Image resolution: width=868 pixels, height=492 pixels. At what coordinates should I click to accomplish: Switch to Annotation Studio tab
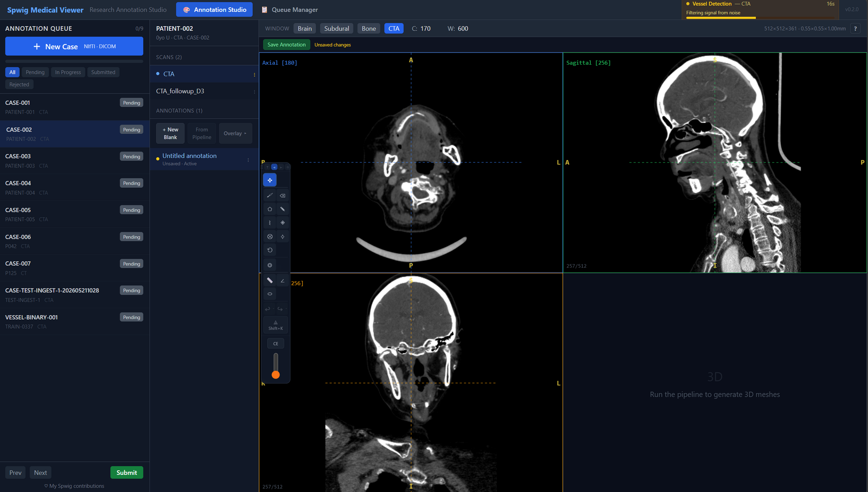point(214,9)
